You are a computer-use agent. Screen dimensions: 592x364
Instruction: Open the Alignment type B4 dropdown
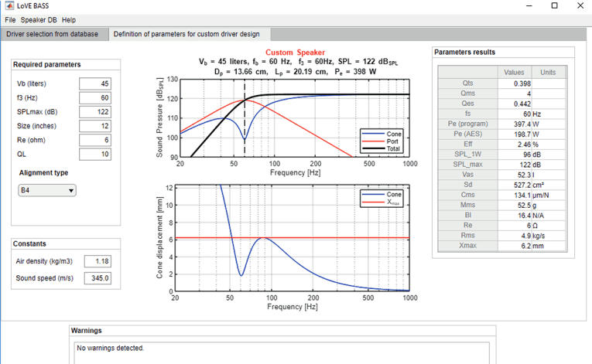[x=47, y=190]
